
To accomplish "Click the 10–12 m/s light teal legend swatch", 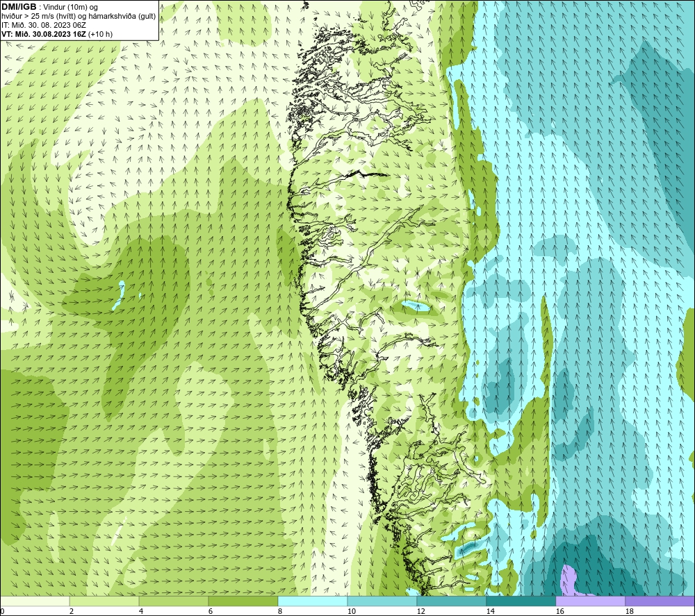I will coord(382,601).
